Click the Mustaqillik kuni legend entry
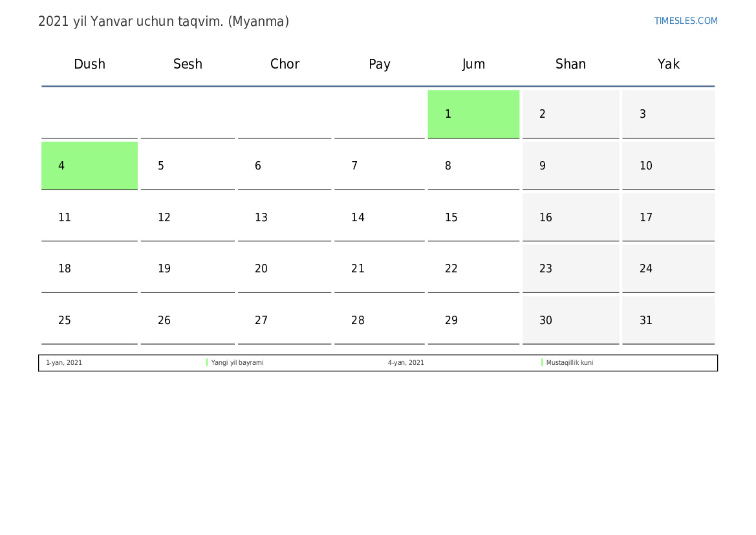756x535 pixels. 570,363
